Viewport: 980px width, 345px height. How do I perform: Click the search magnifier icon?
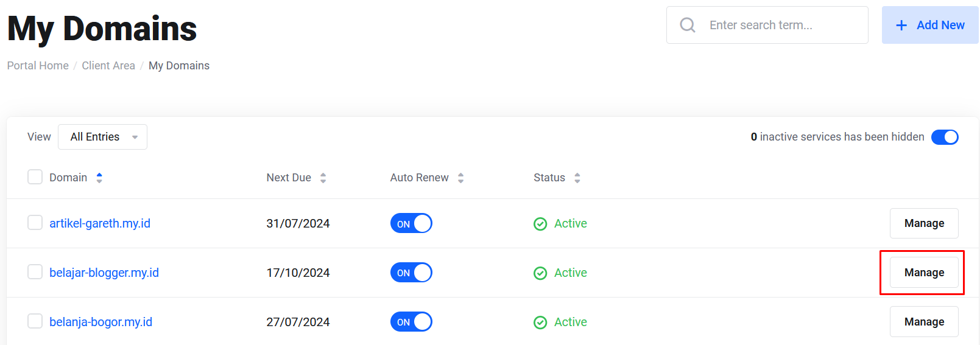(x=688, y=25)
